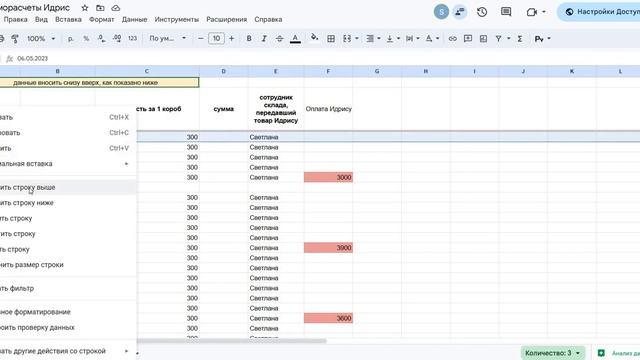
Task: Open more number formats 123
Action: [x=132, y=38]
